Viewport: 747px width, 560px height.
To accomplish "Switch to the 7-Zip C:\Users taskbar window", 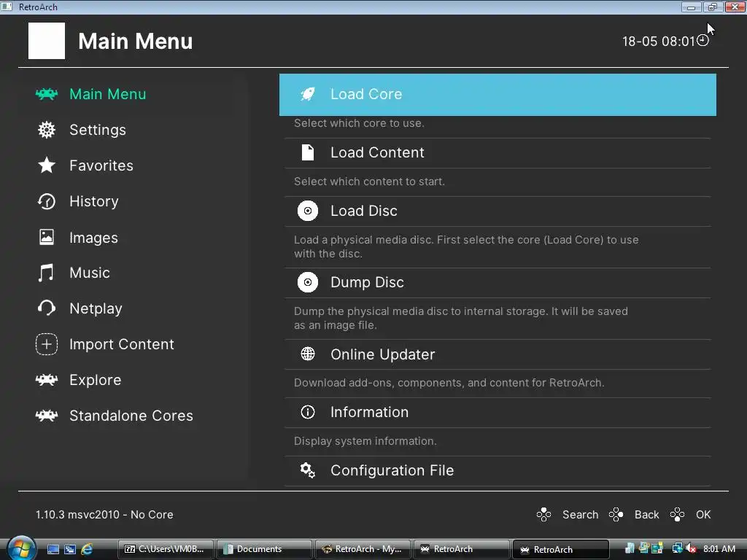I will [x=166, y=549].
